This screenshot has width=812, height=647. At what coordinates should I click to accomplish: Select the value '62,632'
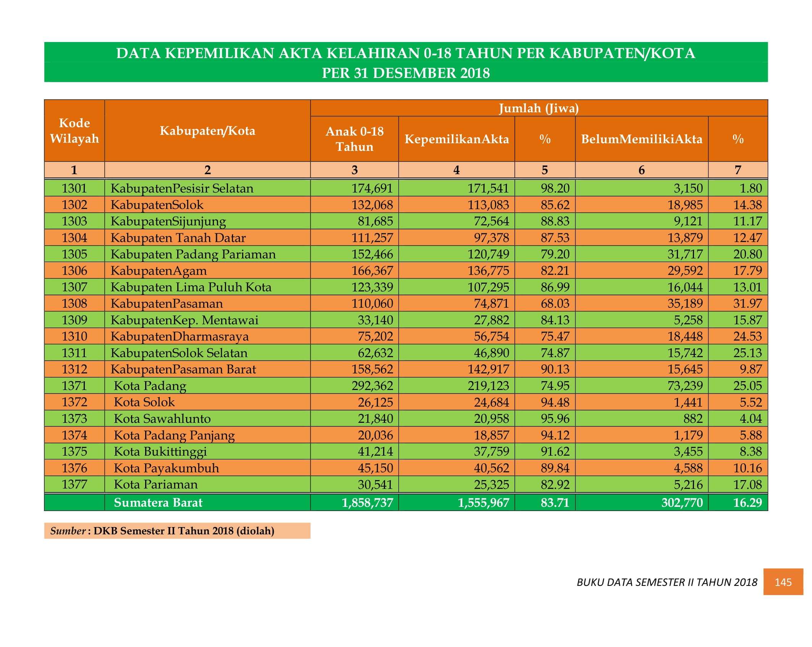click(375, 353)
